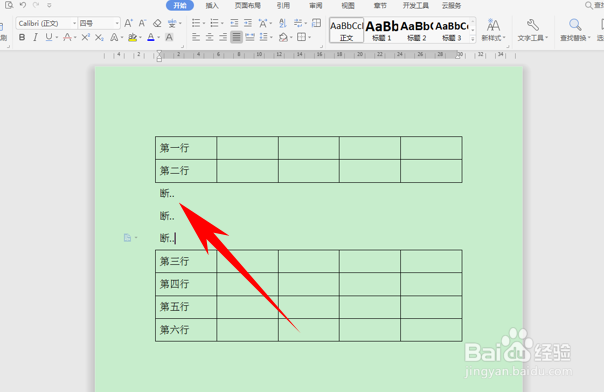Insert a bulleted list
Image resolution: width=605 pixels, height=392 pixels.
coord(196,23)
